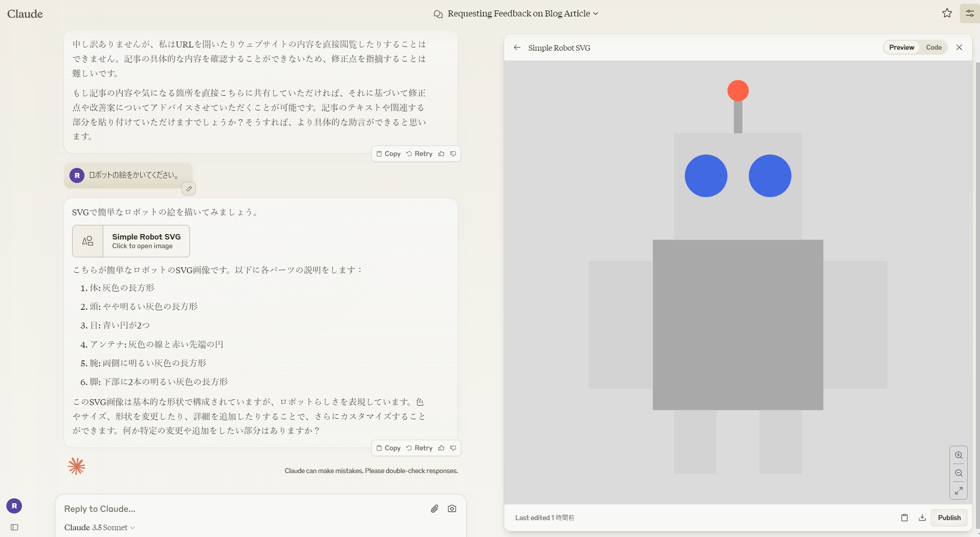Retry the robot drawing response
The image size is (980, 537).
point(419,448)
